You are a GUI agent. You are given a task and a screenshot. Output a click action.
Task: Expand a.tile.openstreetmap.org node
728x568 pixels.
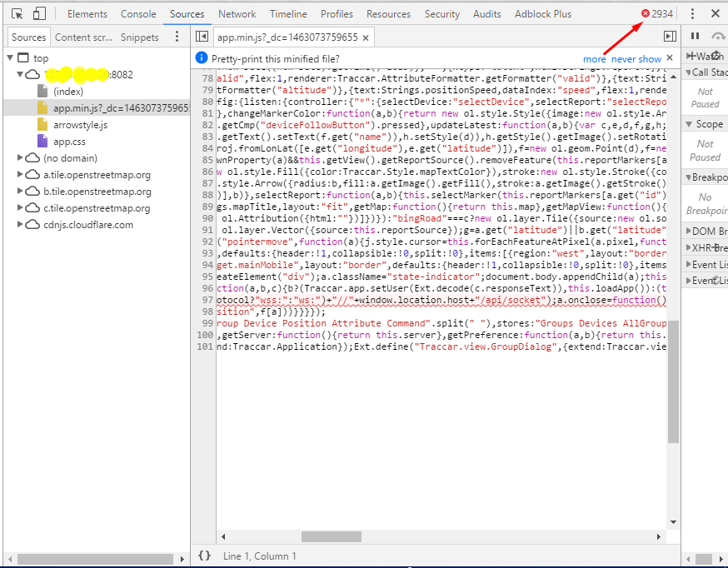(20, 175)
